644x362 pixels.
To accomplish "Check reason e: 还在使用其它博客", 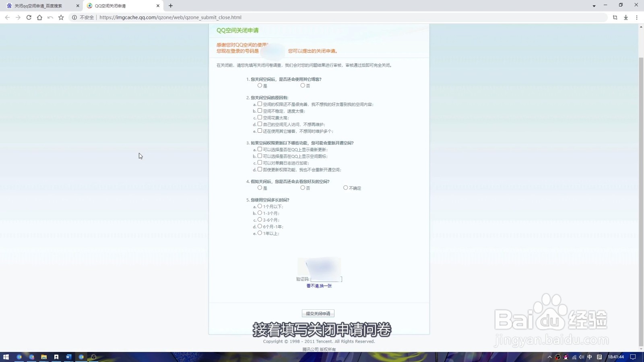I will [x=260, y=131].
